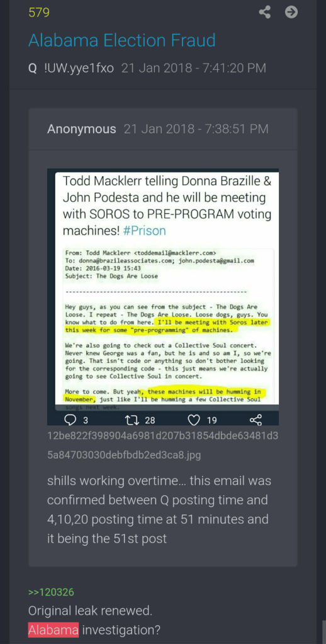Viewport: 326px width, 644px height.
Task: Open the Alabama Election Fraud title
Action: (122, 40)
